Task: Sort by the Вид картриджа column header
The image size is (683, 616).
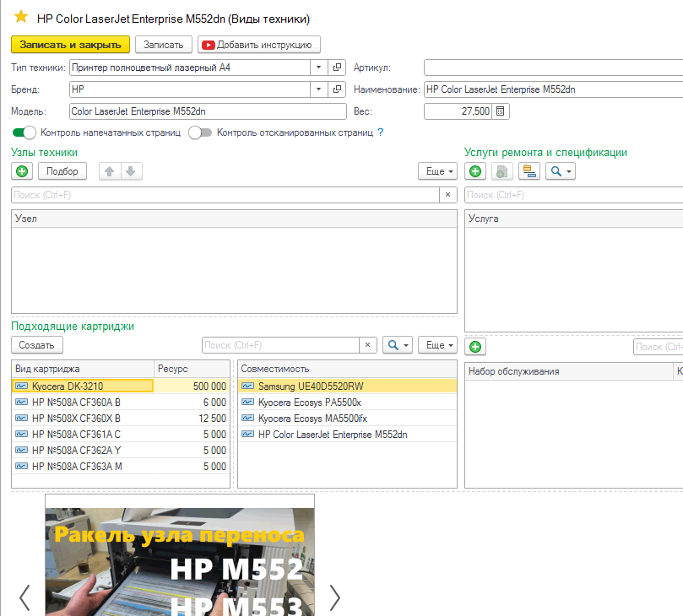Action: point(83,369)
